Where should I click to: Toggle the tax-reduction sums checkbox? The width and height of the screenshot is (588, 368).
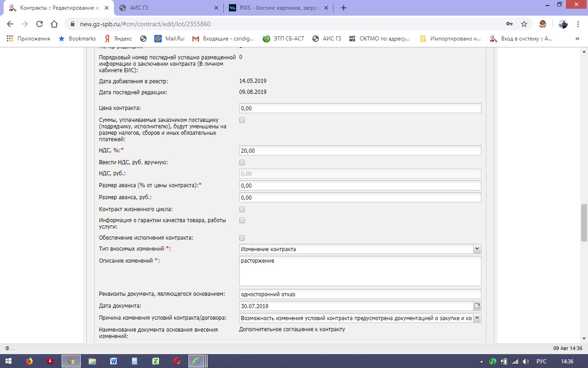click(x=242, y=120)
